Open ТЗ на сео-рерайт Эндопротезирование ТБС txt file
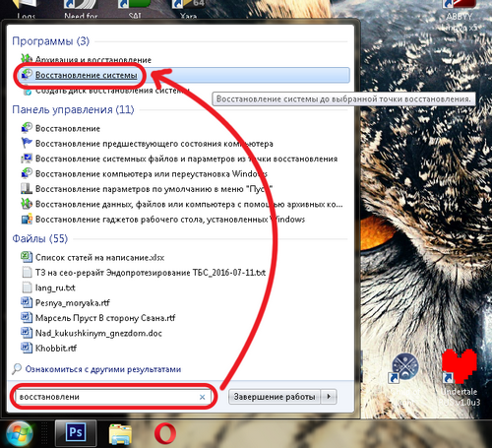 [x=151, y=273]
